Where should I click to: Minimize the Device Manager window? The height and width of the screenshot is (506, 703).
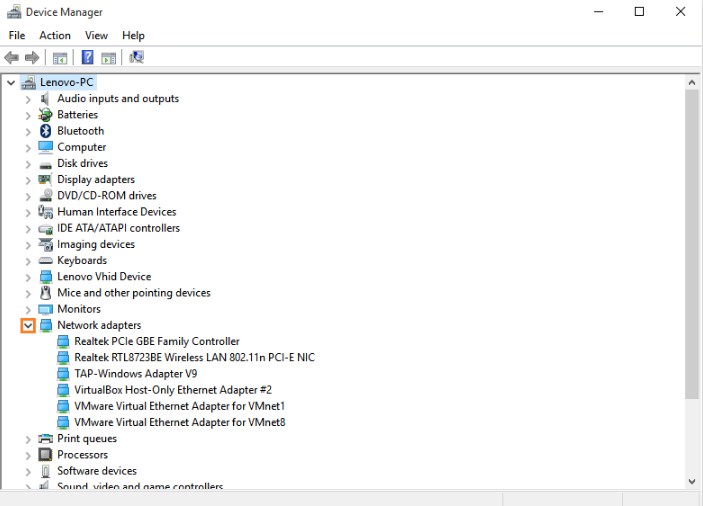[x=599, y=12]
